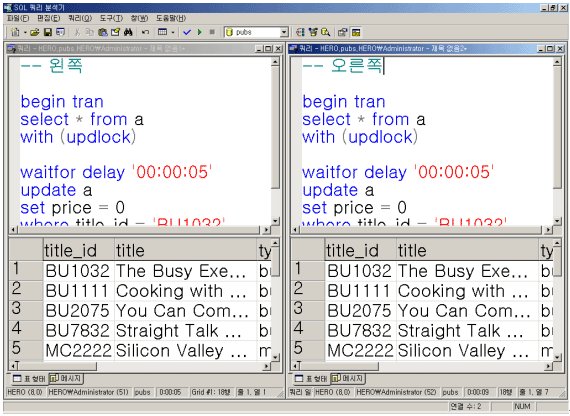Click BU1111 cell in left results grid
570x416 pixels.
tap(79, 291)
